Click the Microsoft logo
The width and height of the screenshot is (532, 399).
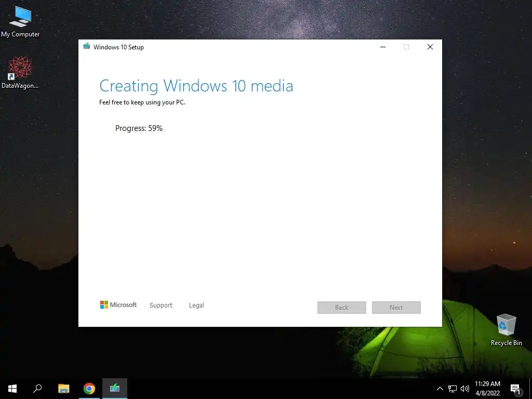point(118,304)
